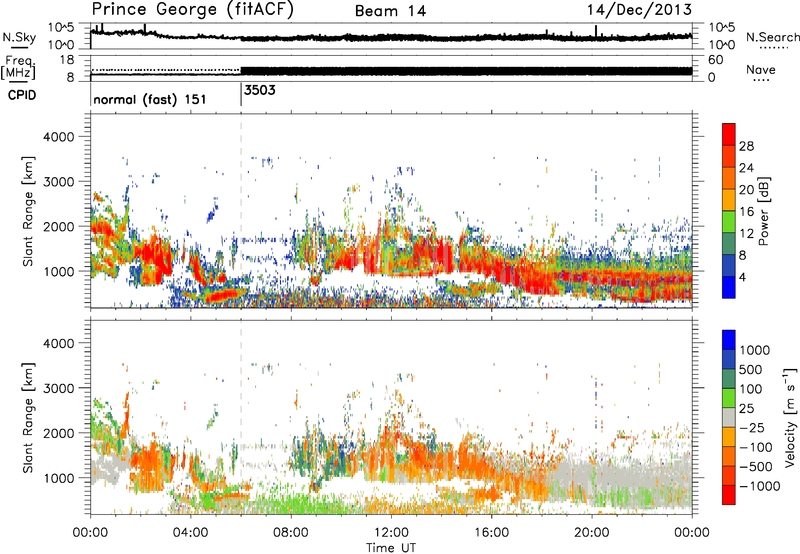Click the green velocity segment 25 to 100

(x=729, y=398)
